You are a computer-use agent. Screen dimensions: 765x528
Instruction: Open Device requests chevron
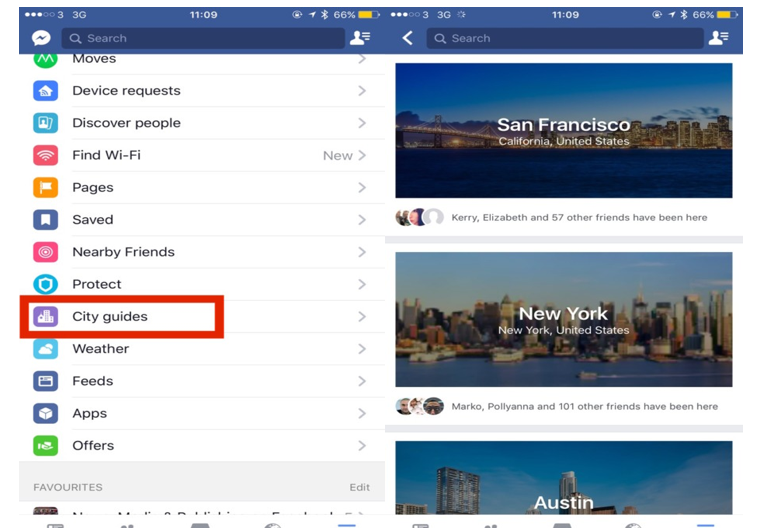(x=362, y=91)
